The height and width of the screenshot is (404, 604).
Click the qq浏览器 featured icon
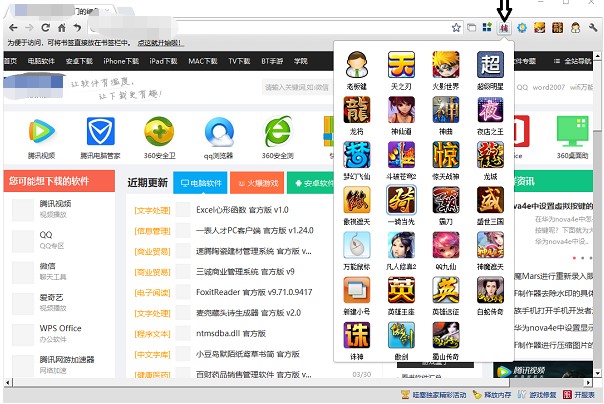(x=219, y=132)
